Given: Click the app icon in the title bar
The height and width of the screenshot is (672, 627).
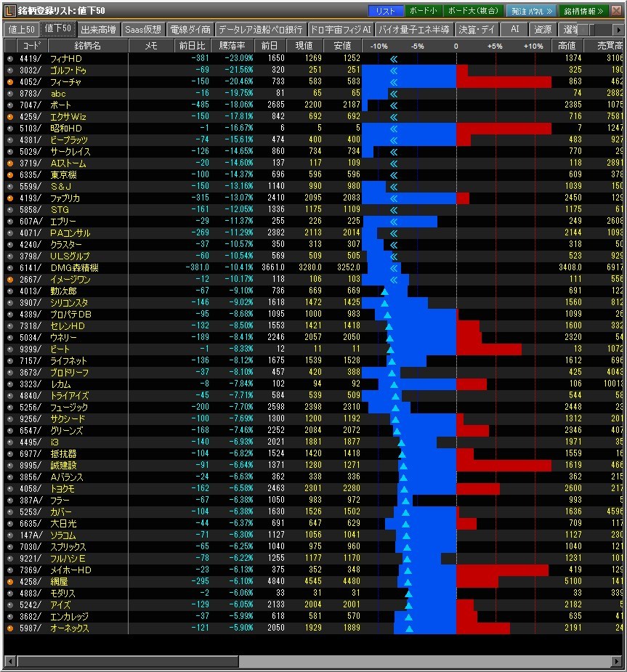Looking at the screenshot, I should coord(10,10).
